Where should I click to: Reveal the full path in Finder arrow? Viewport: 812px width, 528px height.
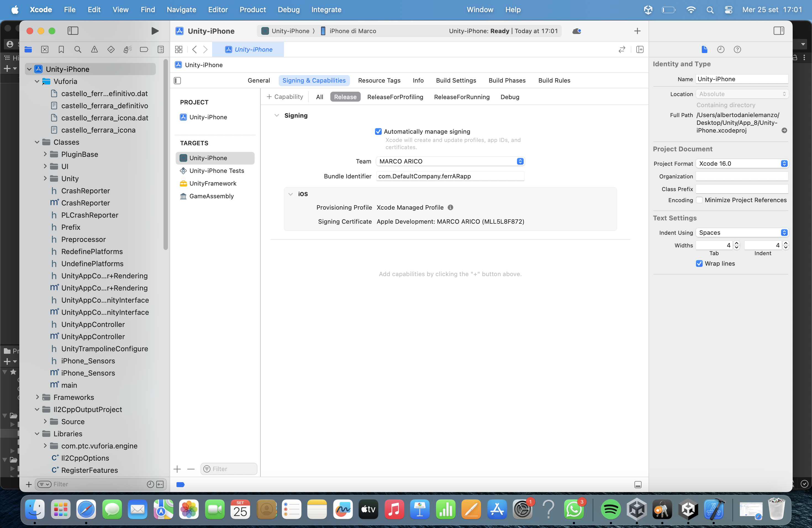click(x=784, y=130)
